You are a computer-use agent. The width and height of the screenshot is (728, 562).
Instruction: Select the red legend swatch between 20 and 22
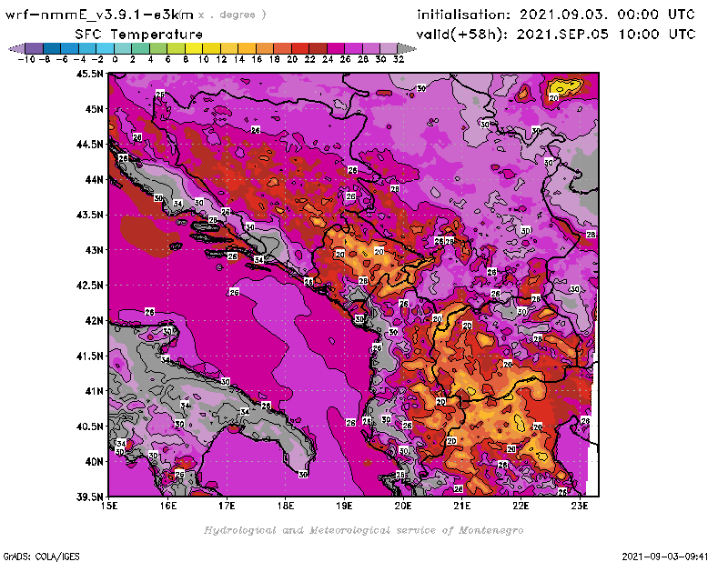tap(300, 48)
